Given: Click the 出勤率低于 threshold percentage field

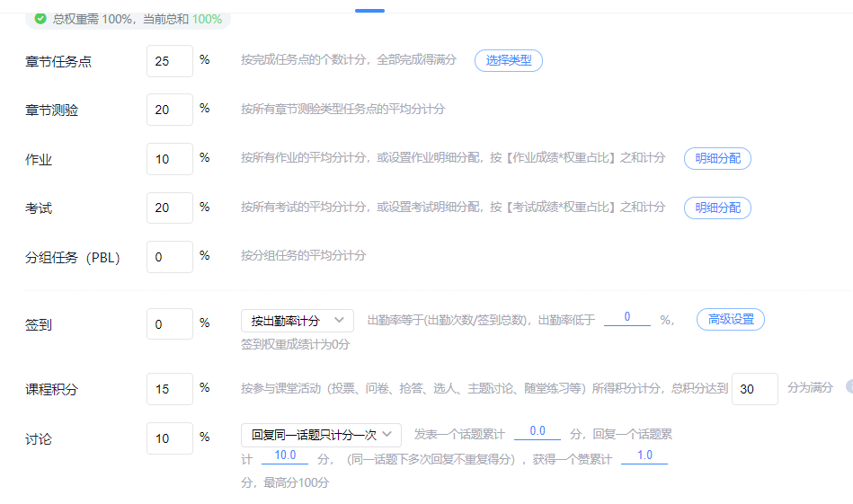Looking at the screenshot, I should tap(626, 318).
